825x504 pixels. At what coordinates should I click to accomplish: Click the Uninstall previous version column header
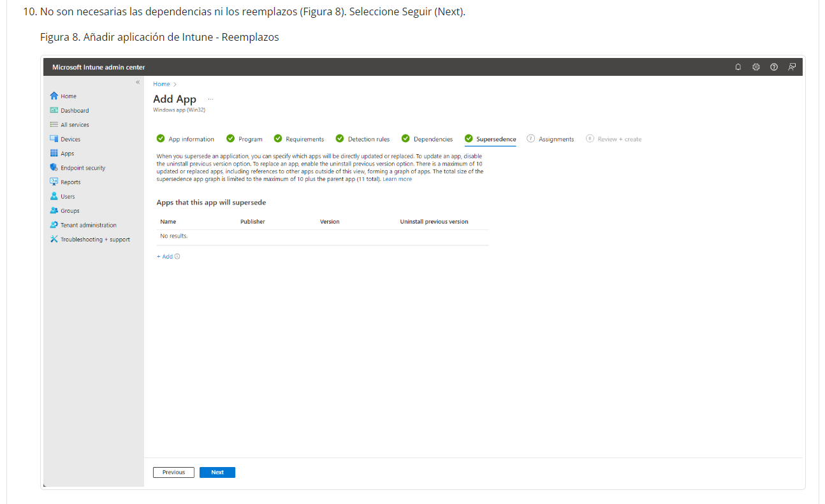tap(434, 222)
